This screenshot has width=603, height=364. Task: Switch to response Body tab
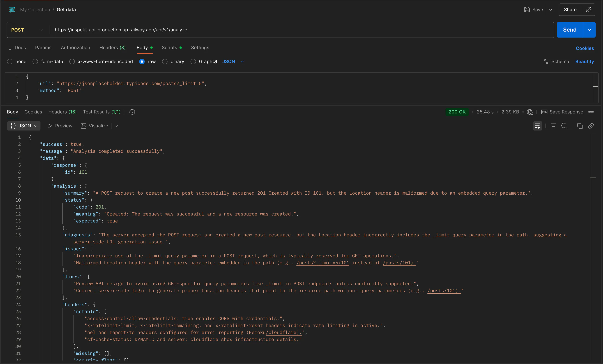pyautogui.click(x=12, y=112)
